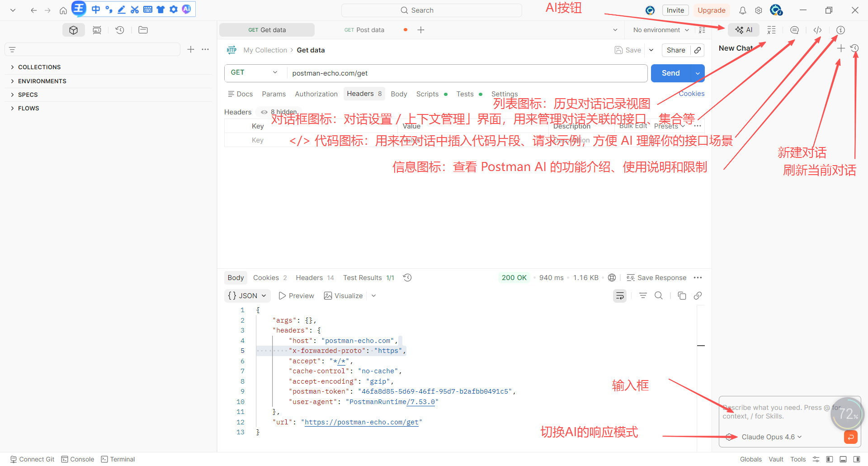Open scissors screenshot tool in input method bar
The image size is (868, 466).
[x=135, y=10]
